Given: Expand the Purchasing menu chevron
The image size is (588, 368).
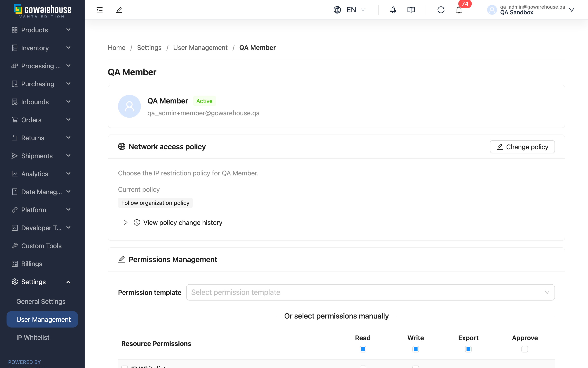Looking at the screenshot, I should (x=69, y=84).
